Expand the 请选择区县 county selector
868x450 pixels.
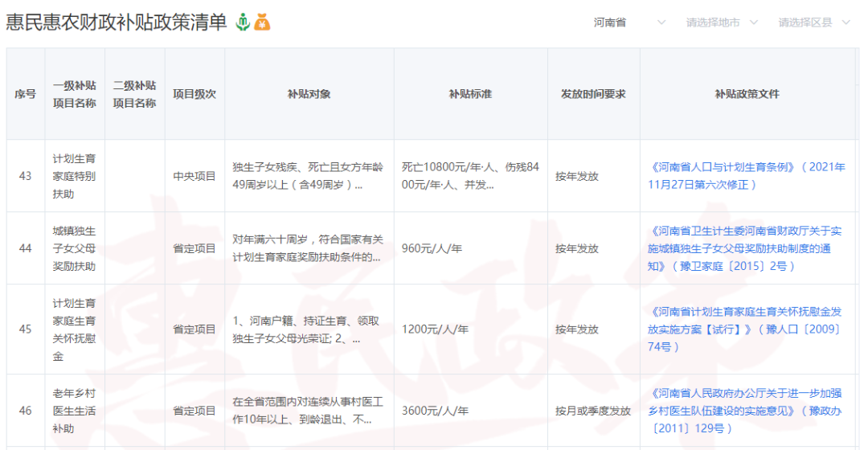point(813,22)
